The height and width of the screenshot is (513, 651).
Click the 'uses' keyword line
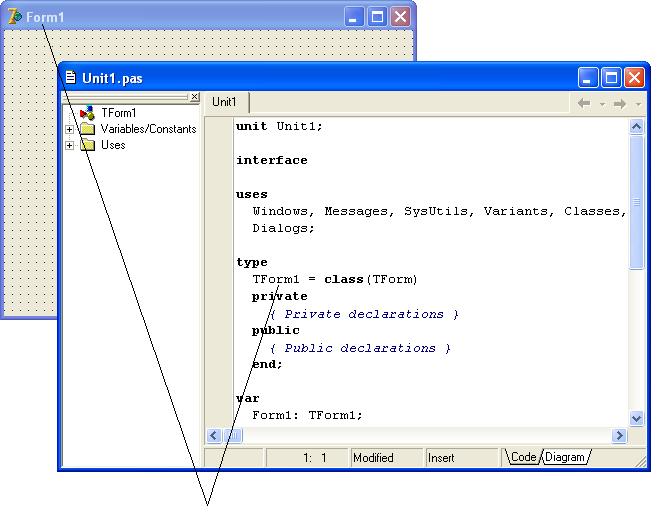252,194
